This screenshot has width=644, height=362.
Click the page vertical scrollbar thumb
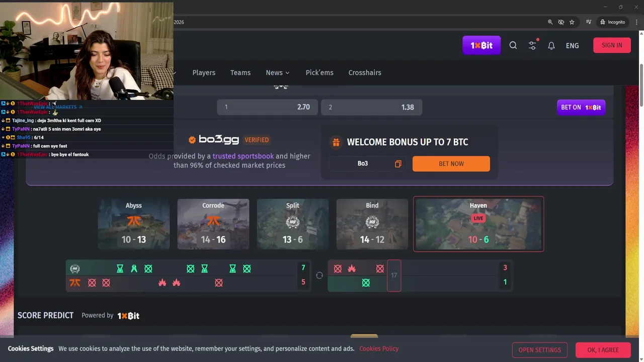tap(641, 85)
